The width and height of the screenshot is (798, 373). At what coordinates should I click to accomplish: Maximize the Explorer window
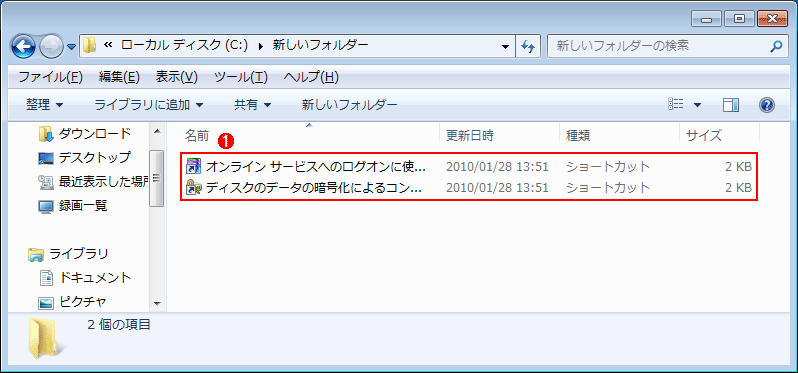click(x=738, y=19)
